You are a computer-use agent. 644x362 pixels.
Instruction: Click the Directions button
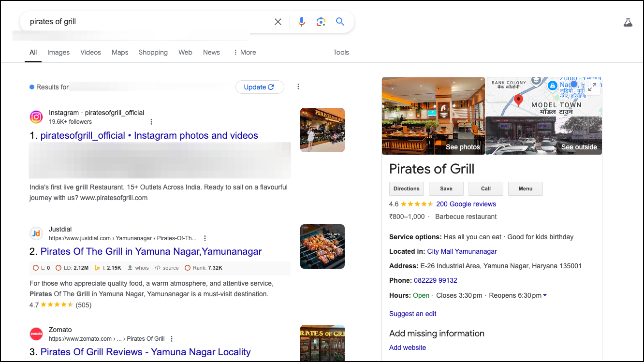407,188
